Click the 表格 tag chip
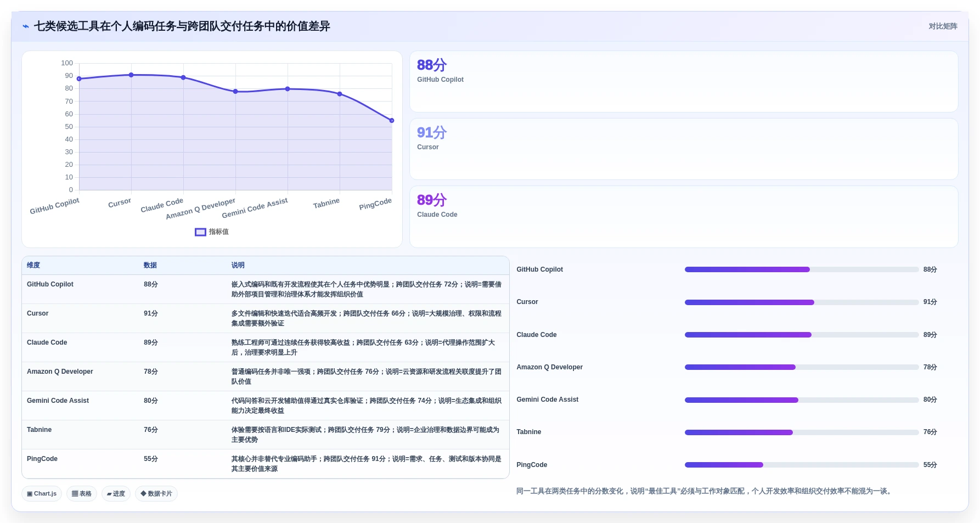Screen dimensions: 980x523 point(82,494)
